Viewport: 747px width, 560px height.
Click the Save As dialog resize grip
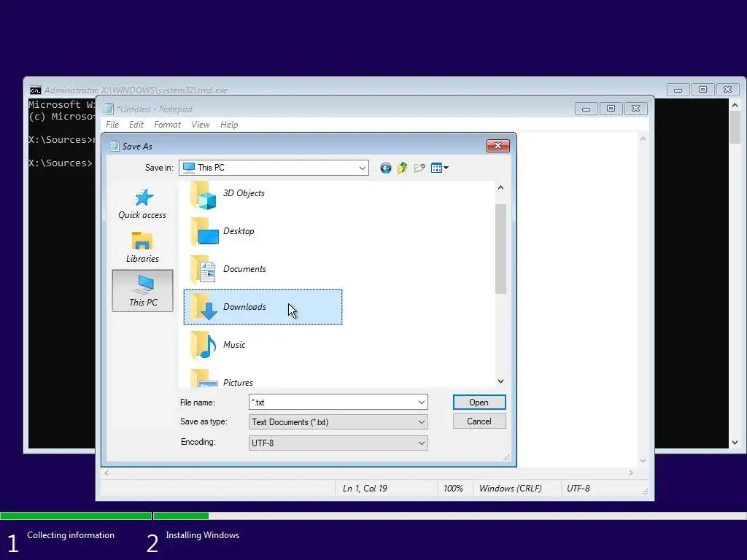click(506, 458)
